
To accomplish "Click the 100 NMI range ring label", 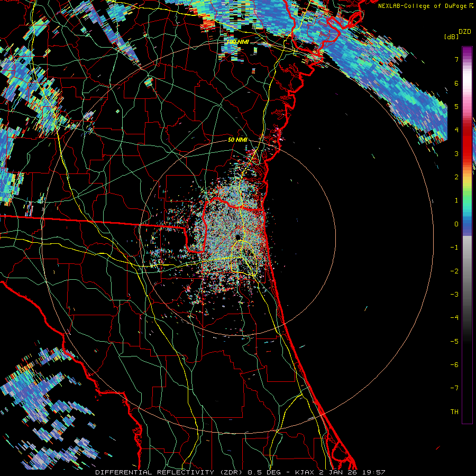I will tap(237, 42).
